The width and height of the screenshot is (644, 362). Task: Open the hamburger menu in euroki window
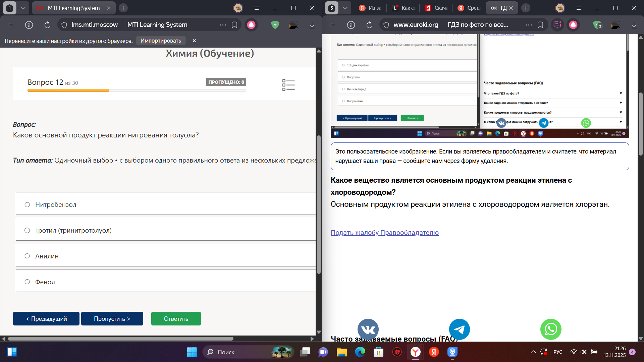click(579, 8)
